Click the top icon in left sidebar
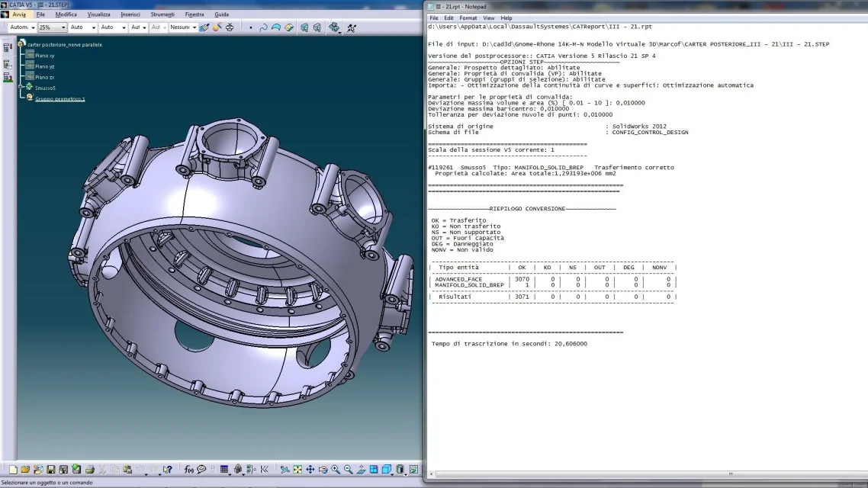Screen dimensions: 868x488 click(8, 48)
